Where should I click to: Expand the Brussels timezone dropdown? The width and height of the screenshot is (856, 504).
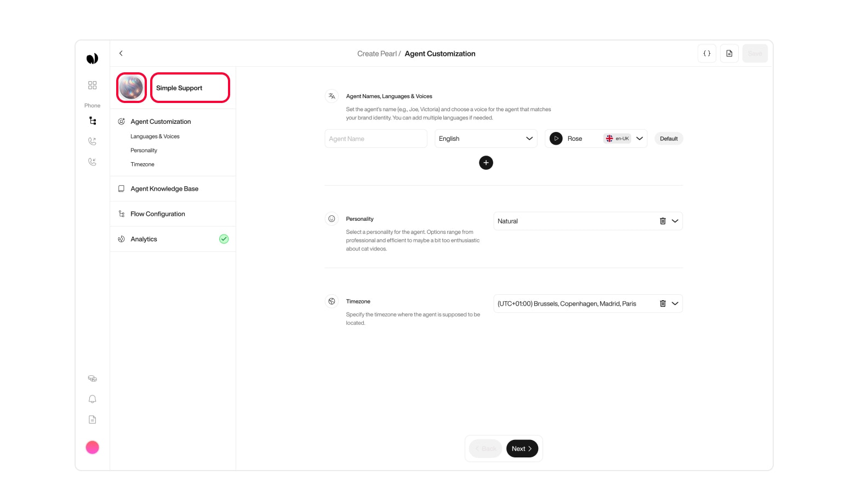coord(676,303)
